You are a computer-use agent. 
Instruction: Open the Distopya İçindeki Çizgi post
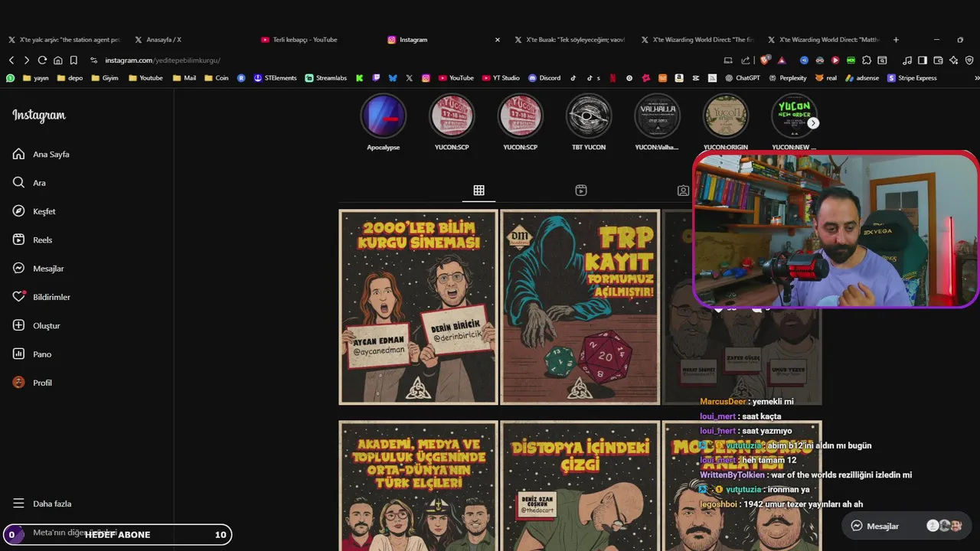click(580, 485)
